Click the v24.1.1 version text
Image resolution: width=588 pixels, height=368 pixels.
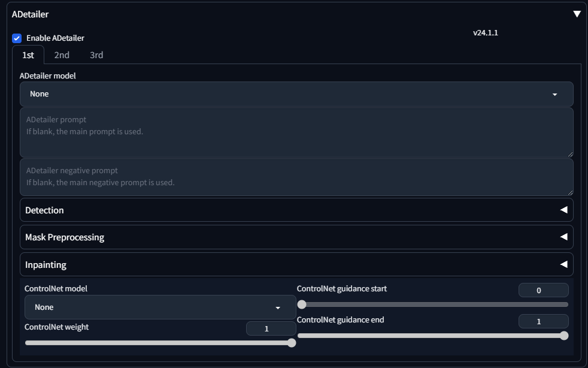(486, 33)
